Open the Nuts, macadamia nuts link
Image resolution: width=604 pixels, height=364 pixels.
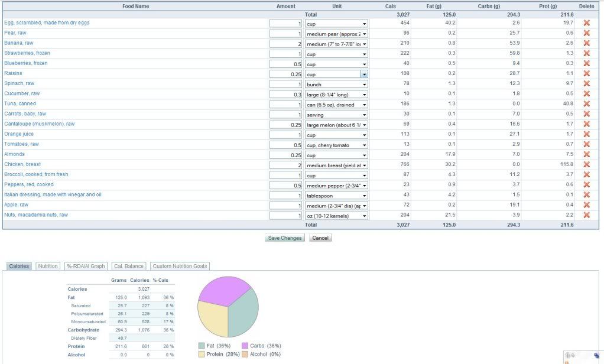(36, 215)
